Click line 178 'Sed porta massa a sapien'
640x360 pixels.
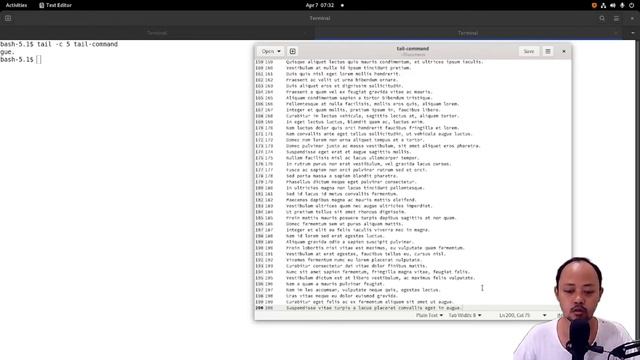click(342, 176)
